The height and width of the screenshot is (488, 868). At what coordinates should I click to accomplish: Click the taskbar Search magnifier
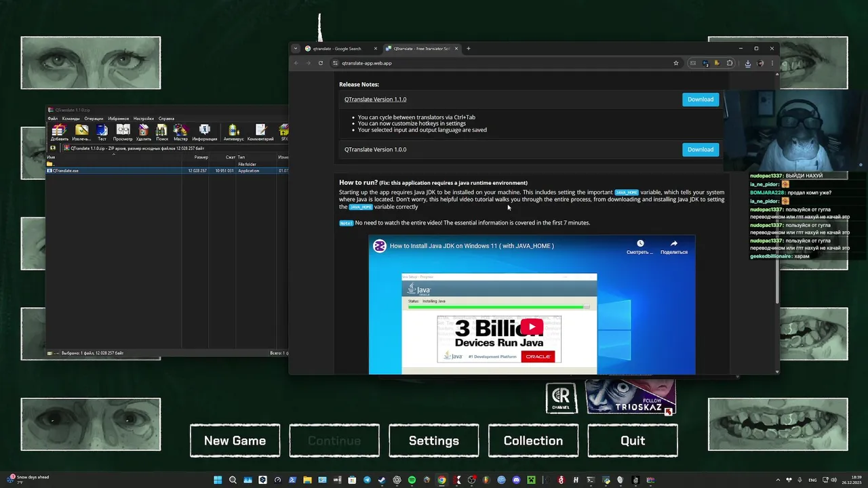coord(233,480)
